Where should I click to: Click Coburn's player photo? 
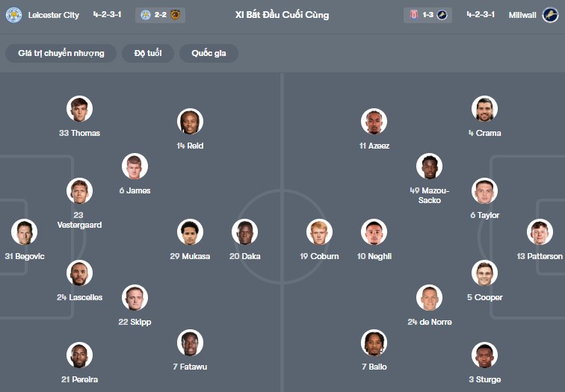[x=320, y=232]
